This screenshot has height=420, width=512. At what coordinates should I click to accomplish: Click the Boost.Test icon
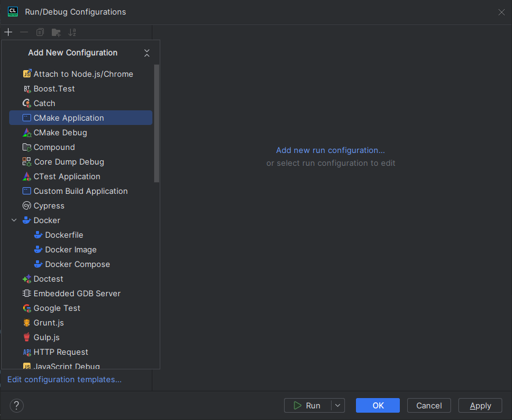point(27,88)
